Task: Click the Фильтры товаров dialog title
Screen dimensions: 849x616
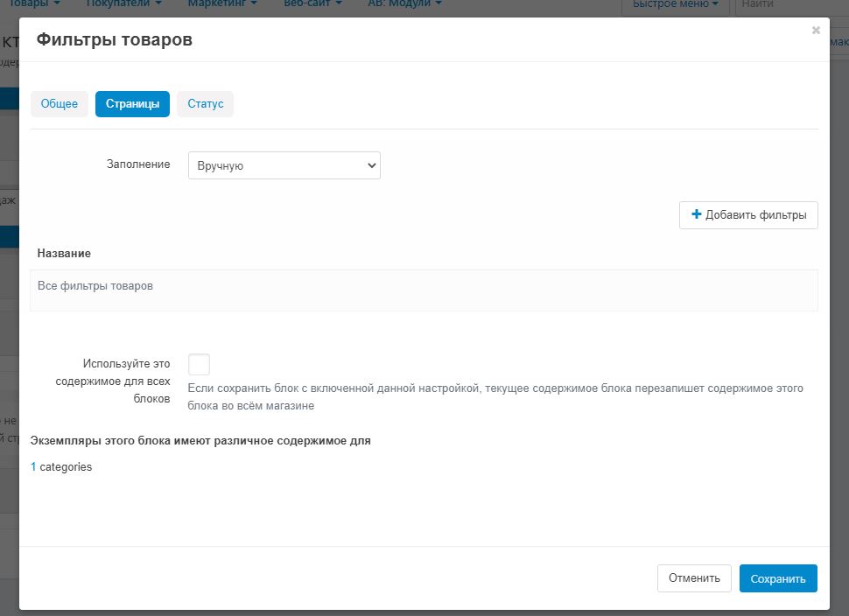Action: [x=115, y=39]
